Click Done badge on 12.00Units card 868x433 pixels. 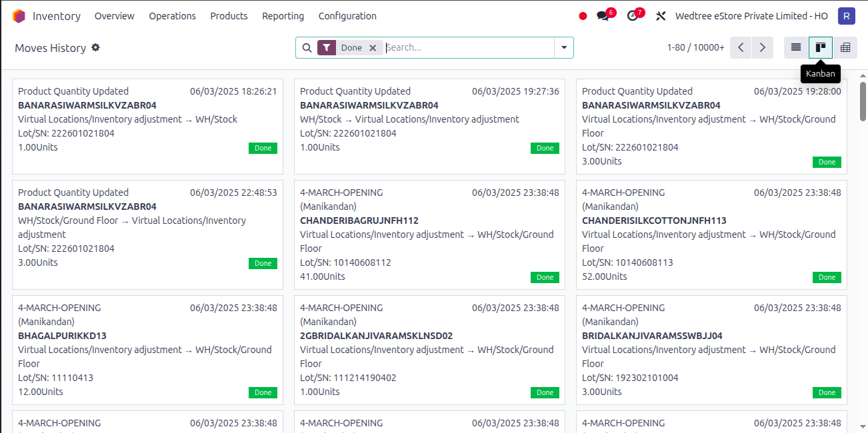click(263, 392)
